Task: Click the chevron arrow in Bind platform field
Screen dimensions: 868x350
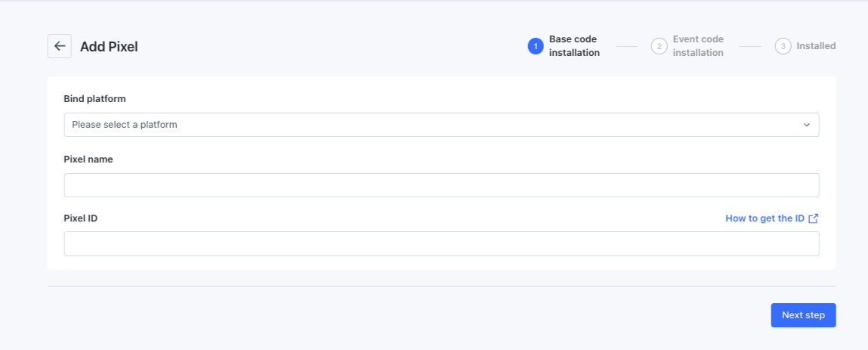Action: tap(806, 125)
